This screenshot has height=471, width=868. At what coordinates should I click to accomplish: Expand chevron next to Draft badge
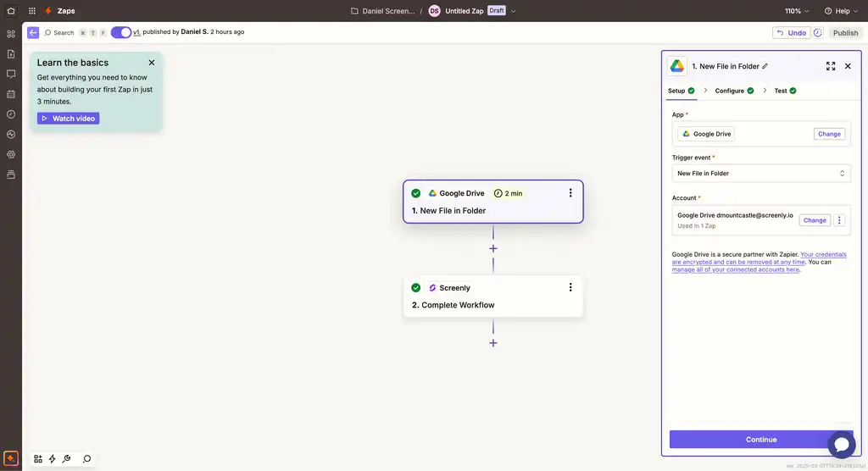point(513,11)
